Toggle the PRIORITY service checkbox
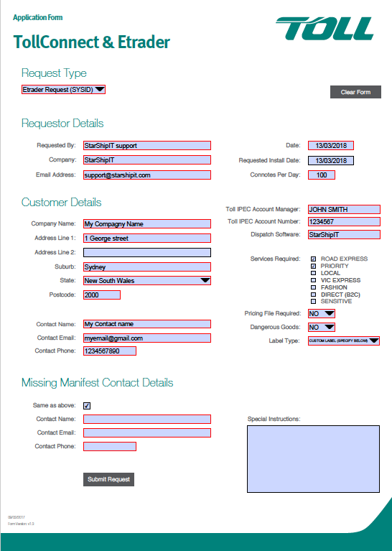This screenshot has height=551, width=392. 313,266
